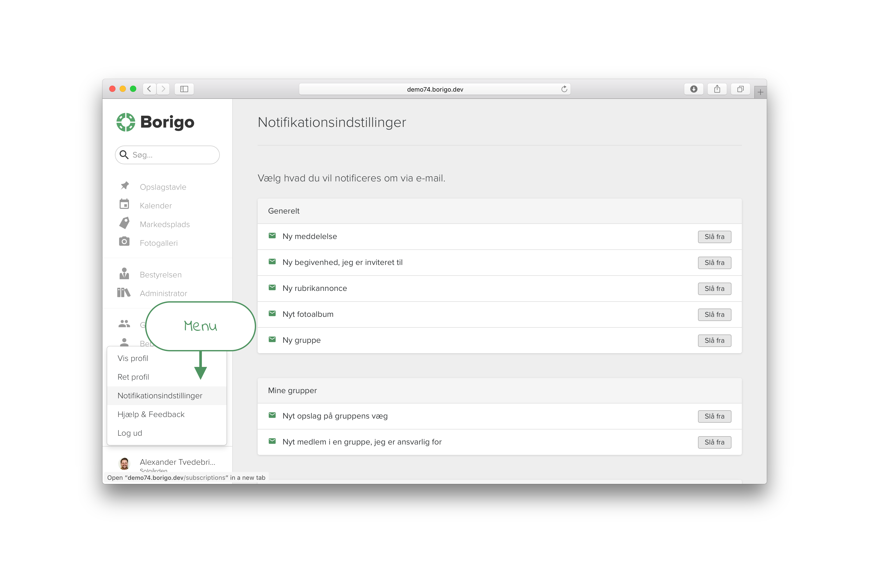Turn off Ny meddelelse notifications

point(714,237)
